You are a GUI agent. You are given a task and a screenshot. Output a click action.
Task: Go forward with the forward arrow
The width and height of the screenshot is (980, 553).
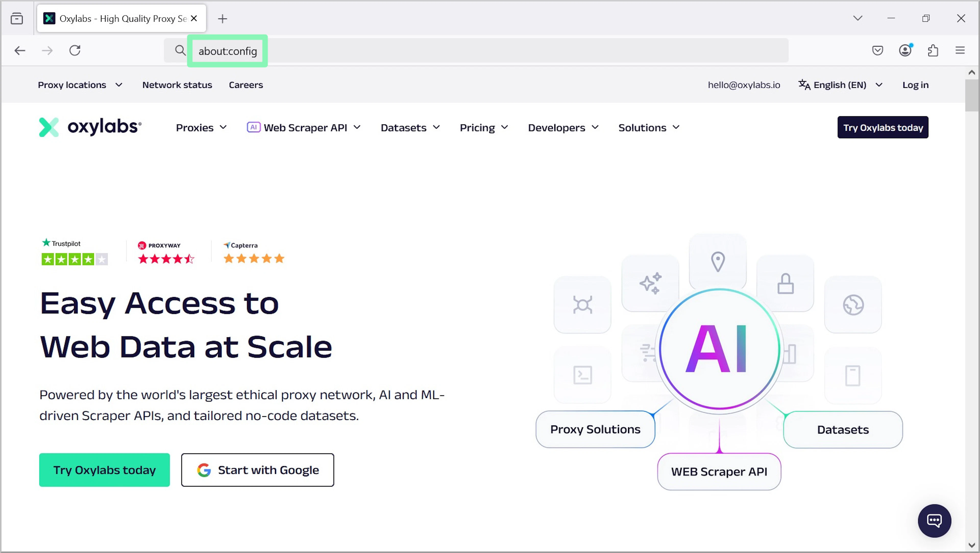[x=47, y=50]
